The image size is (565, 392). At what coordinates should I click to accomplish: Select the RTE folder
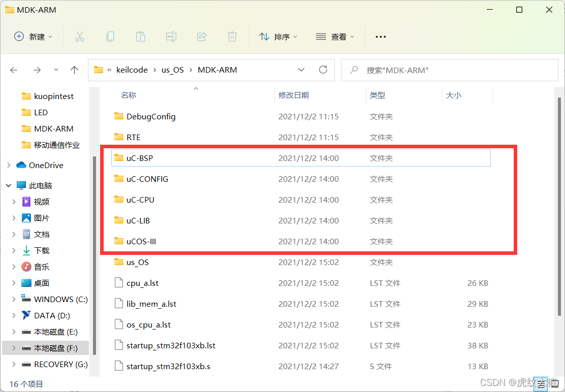301,137
